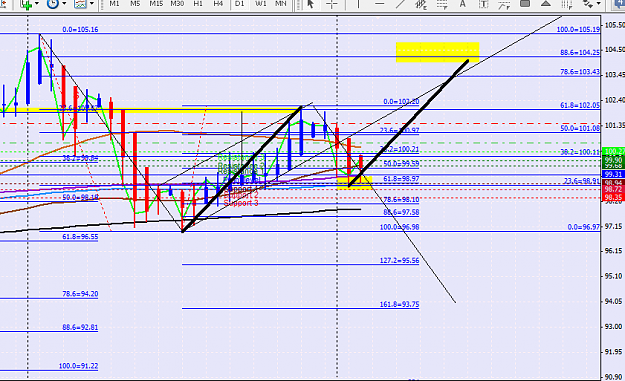The image size is (625, 381).
Task: Switch chart to M15 timeframe
Action: click(156, 4)
